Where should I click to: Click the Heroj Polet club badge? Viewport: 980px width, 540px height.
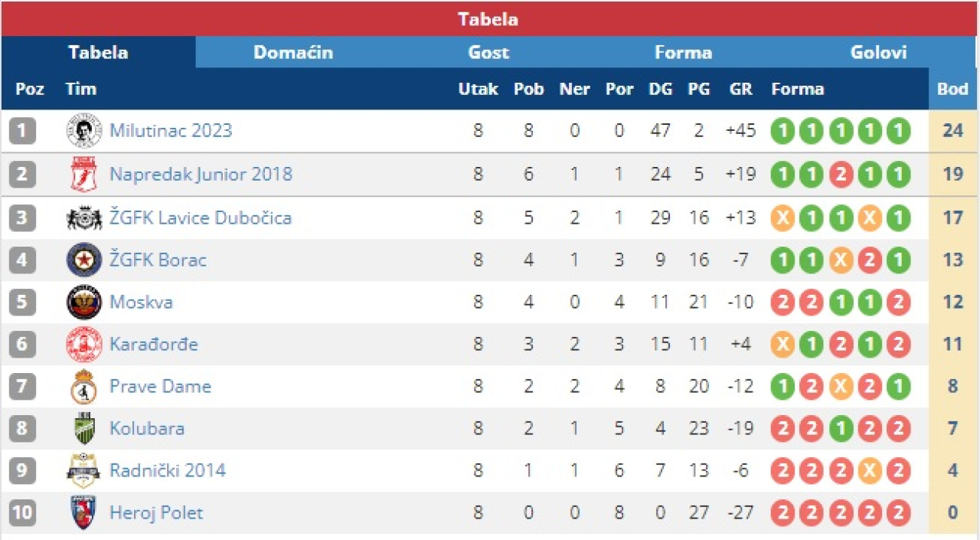point(83,512)
